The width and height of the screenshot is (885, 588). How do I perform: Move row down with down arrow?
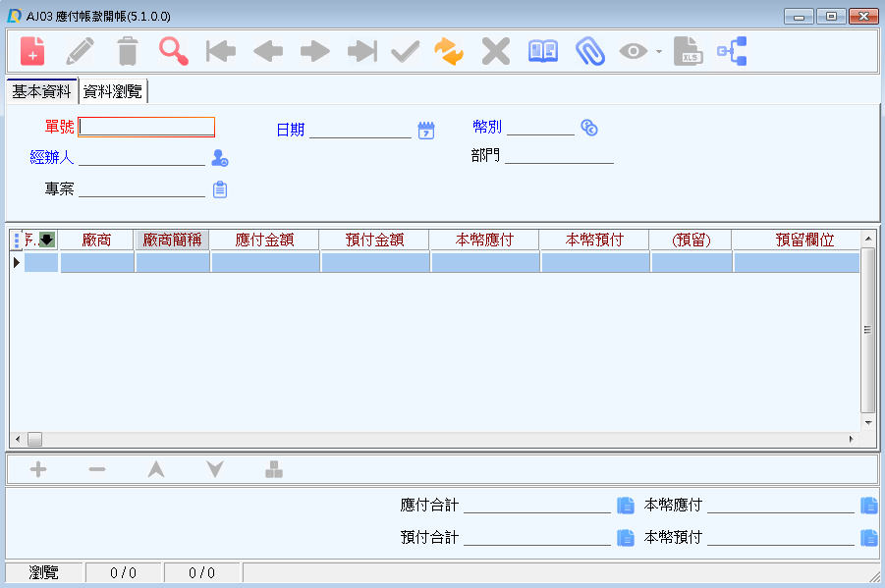tap(215, 469)
